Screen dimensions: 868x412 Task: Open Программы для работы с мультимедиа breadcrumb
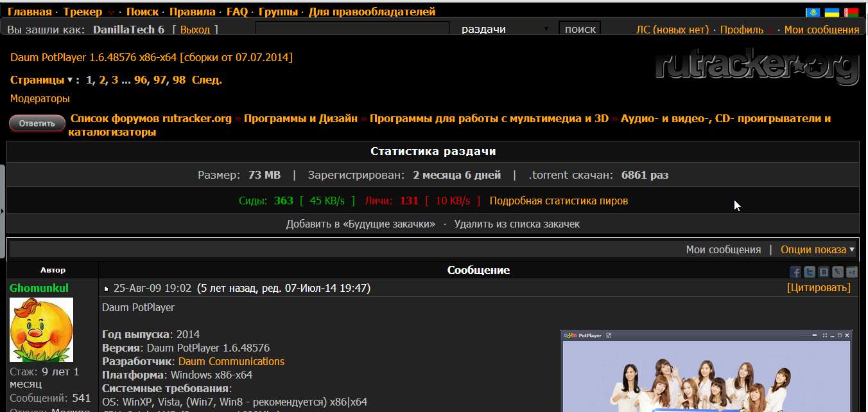point(489,118)
